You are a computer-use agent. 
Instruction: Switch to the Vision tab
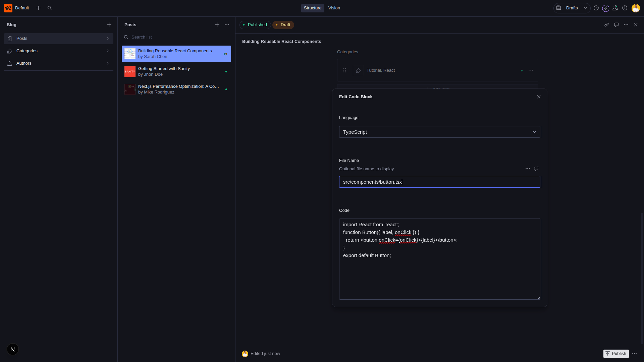[x=334, y=8]
